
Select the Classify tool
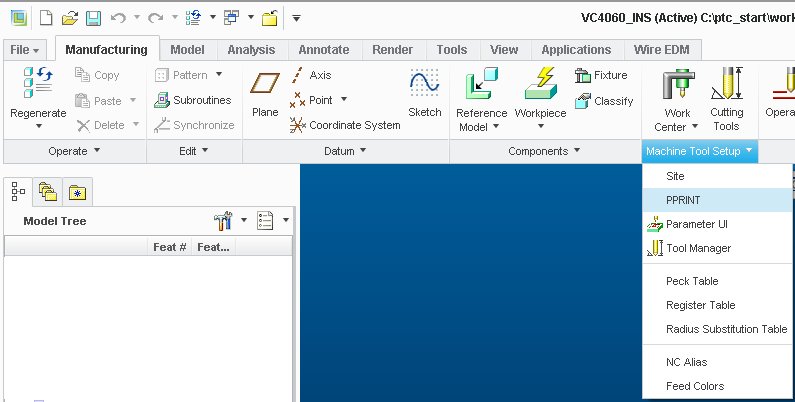point(604,101)
